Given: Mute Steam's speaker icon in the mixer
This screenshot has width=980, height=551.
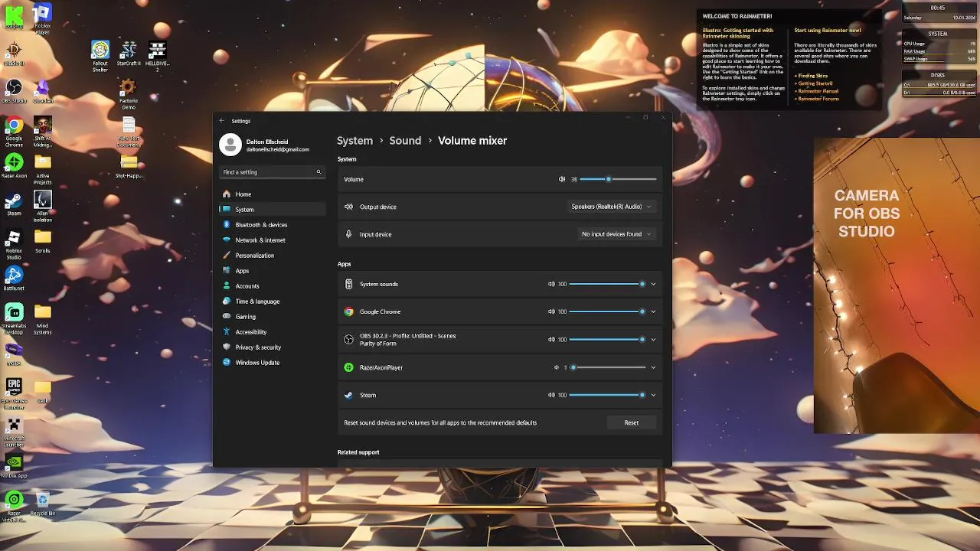Looking at the screenshot, I should (x=551, y=395).
